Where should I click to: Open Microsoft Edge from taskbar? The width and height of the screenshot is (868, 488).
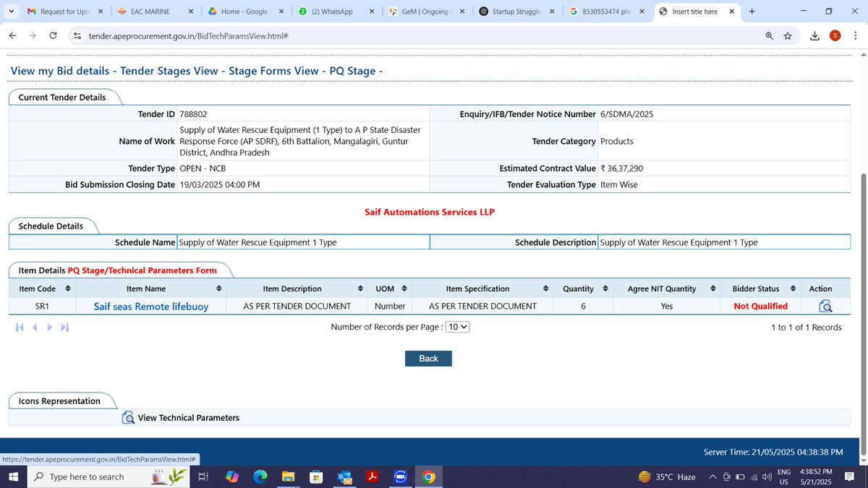tap(260, 477)
